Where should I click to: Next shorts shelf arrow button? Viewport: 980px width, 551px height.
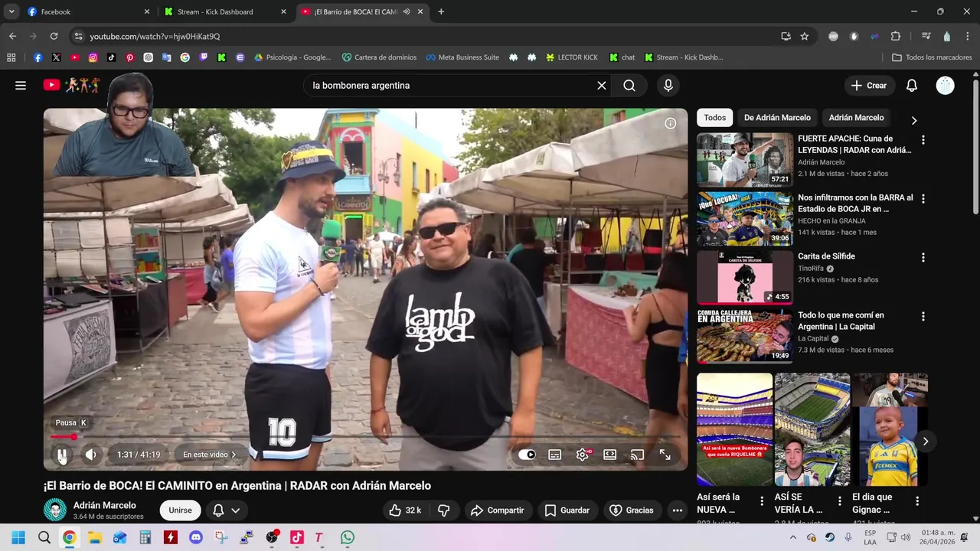[925, 442]
